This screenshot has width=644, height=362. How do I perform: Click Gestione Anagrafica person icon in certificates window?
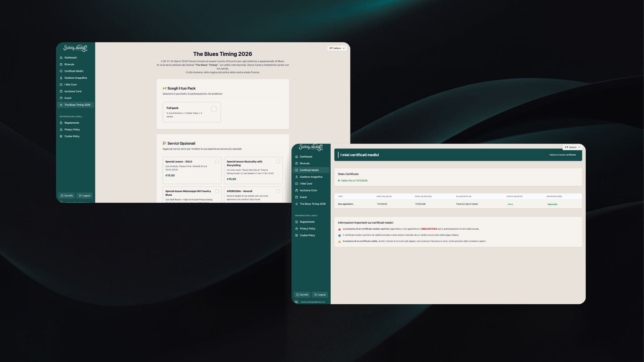pyautogui.click(x=297, y=177)
